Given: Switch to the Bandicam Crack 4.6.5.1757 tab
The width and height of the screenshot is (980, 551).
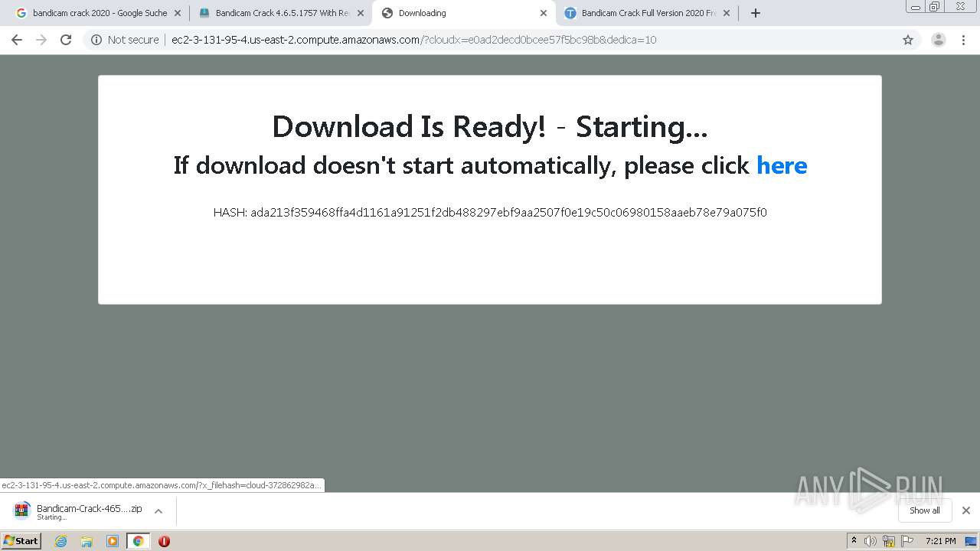Looking at the screenshot, I should 282,13.
